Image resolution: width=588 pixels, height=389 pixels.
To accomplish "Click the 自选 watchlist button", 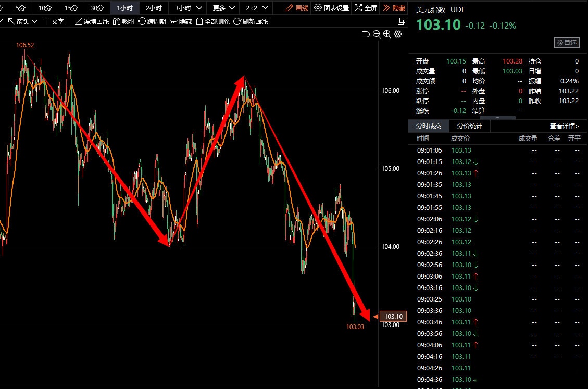I will click(567, 43).
